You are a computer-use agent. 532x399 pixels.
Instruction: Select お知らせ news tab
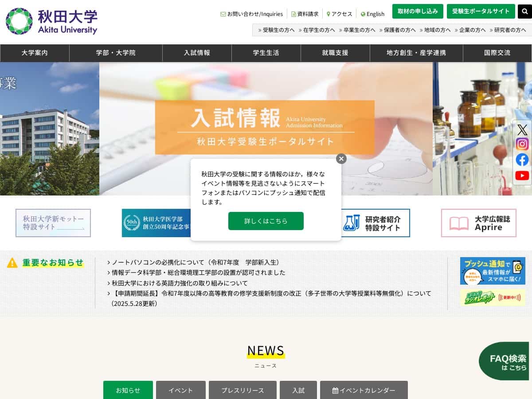pos(128,390)
